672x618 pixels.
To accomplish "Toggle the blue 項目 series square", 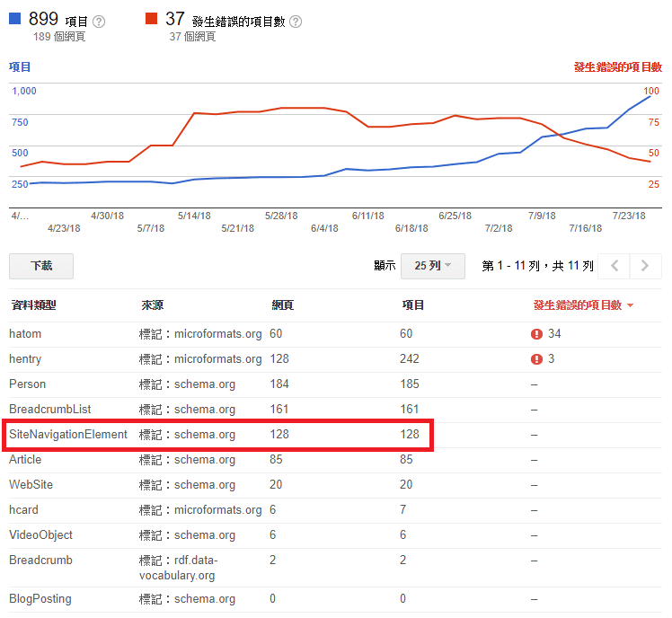I will click(15, 19).
